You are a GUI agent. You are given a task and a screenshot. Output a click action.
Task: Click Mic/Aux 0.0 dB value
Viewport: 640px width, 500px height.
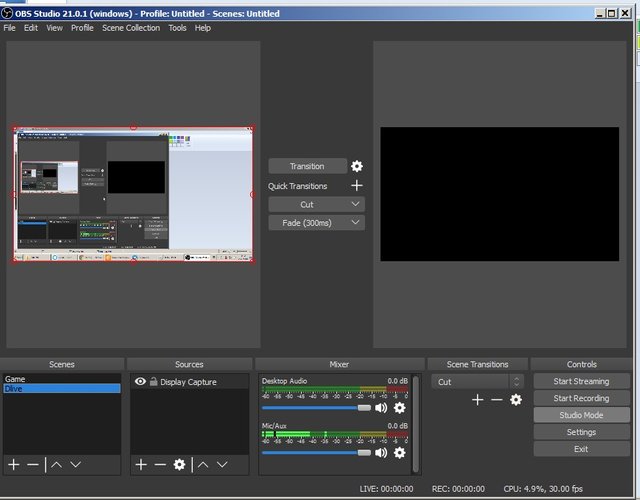click(398, 426)
